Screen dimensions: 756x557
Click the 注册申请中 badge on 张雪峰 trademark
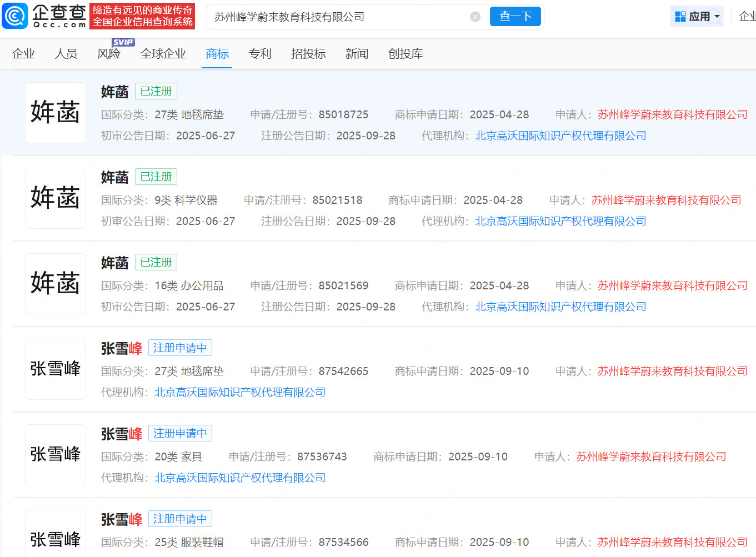[180, 347]
